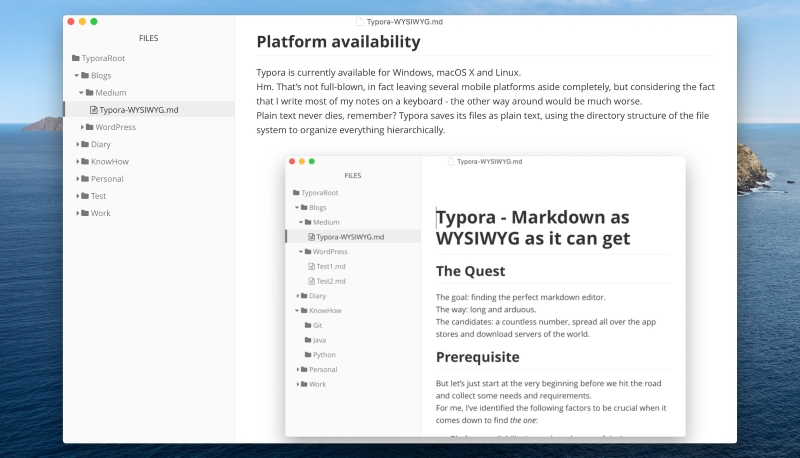The height and width of the screenshot is (458, 800).
Task: Select the TyporaRoot label in main sidebar
Action: pyautogui.click(x=103, y=58)
